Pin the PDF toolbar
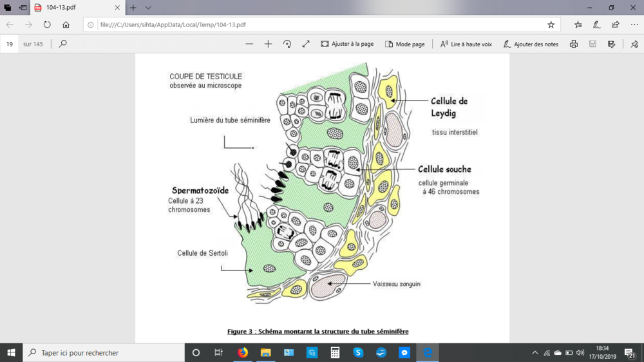Image resolution: width=644 pixels, height=362 pixels. click(x=634, y=44)
